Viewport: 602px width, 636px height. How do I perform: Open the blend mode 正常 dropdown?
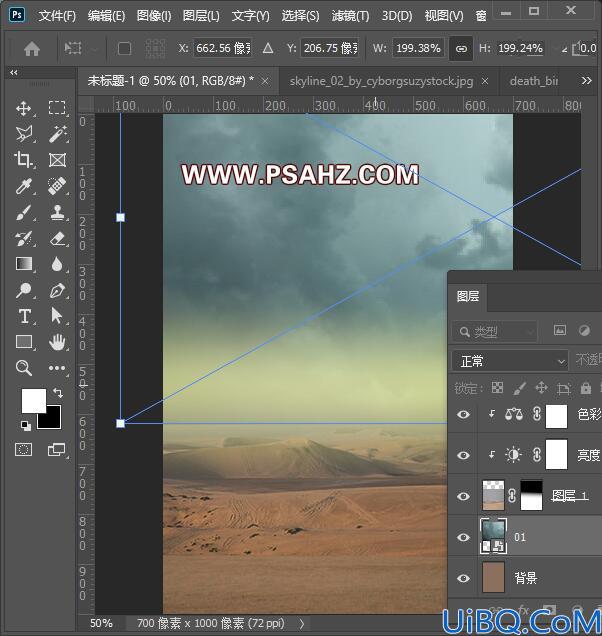[510, 361]
